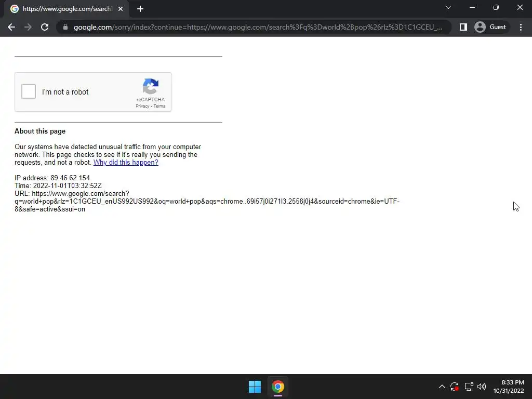View site info via lock icon
532x399 pixels.
[65, 27]
